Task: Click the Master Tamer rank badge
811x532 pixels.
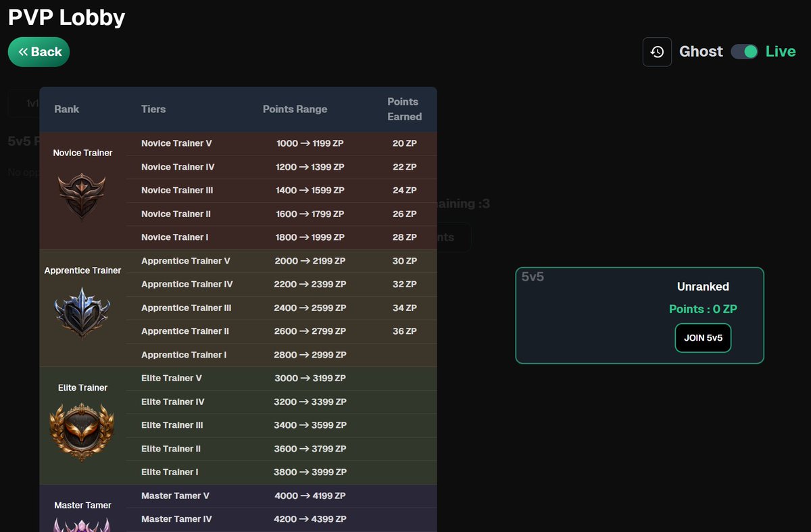Action: tap(82, 525)
